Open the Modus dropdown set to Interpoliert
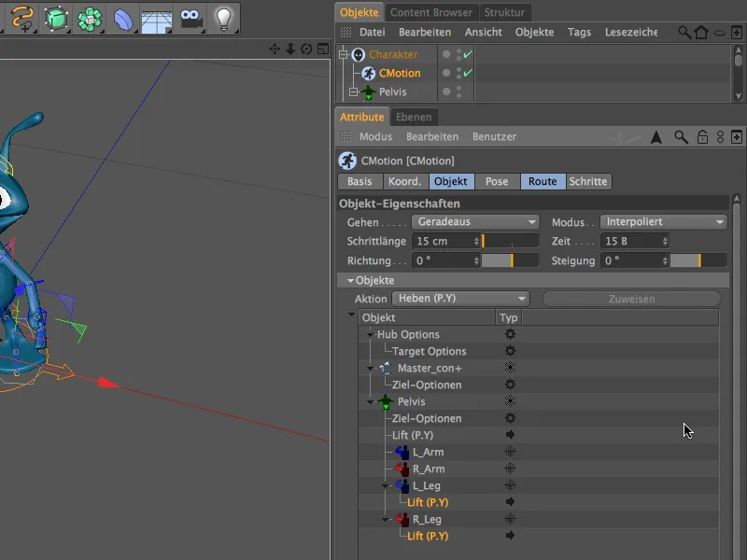Viewport: 747px width, 560px height. 664,222
